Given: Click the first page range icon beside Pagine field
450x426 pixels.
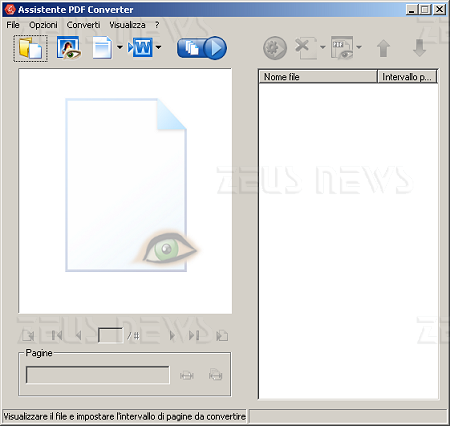Looking at the screenshot, I should pos(187,376).
